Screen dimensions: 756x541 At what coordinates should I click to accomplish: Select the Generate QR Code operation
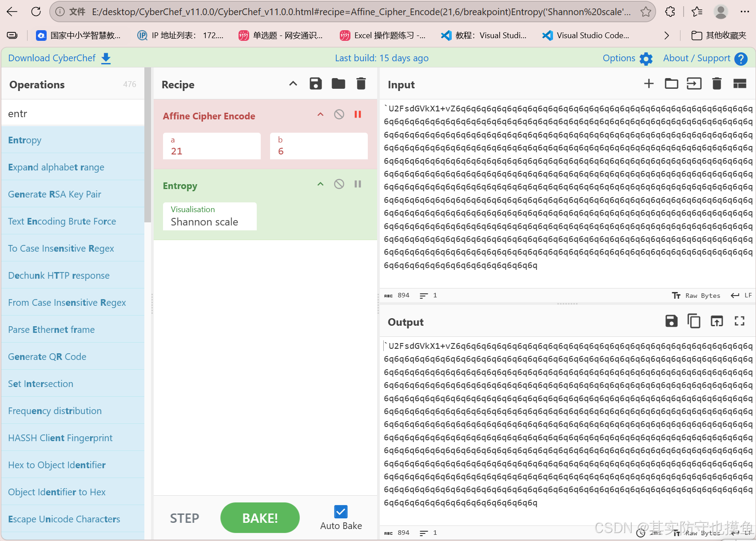coord(73,357)
